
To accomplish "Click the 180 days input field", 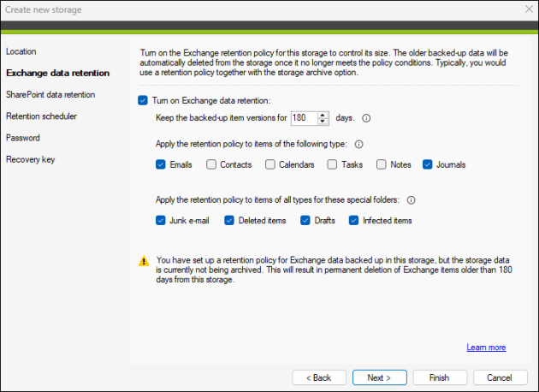I will click(305, 118).
